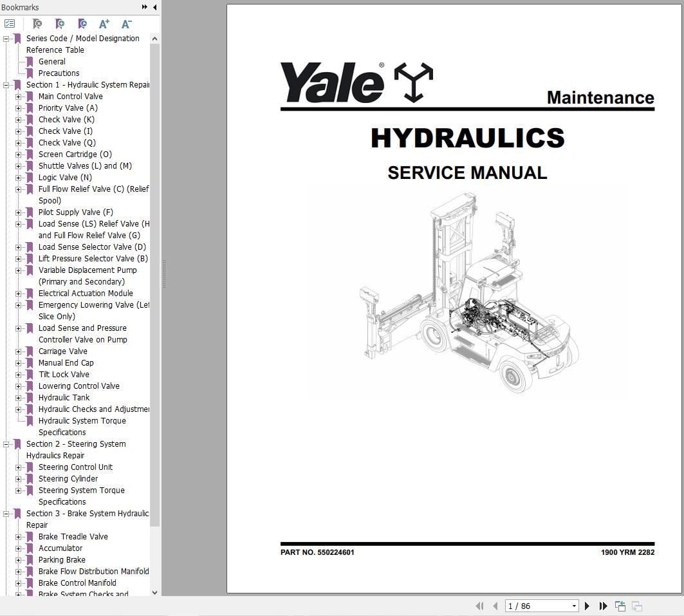Jump to the last page
This screenshot has width=684, height=616.
pos(603,606)
